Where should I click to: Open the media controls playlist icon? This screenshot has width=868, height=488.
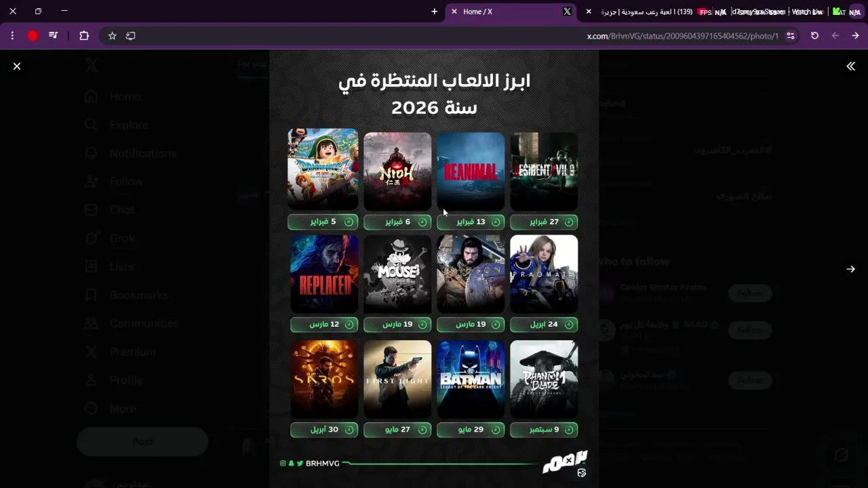click(x=54, y=35)
